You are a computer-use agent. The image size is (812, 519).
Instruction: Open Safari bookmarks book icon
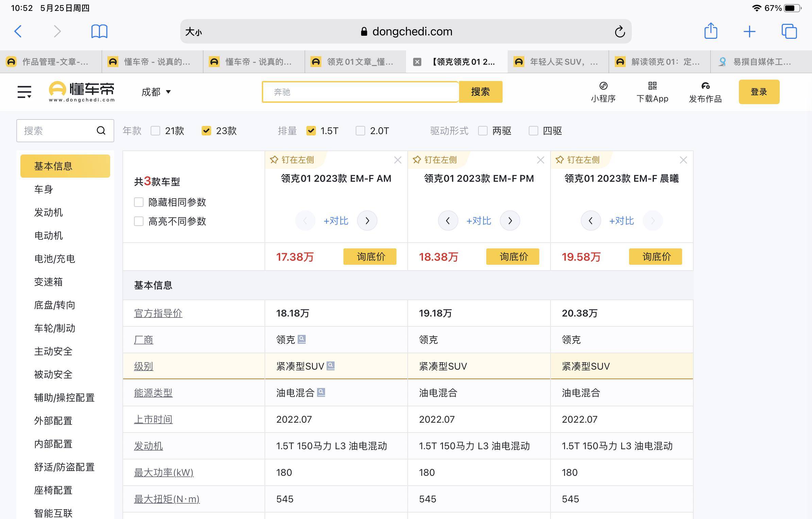(x=99, y=31)
